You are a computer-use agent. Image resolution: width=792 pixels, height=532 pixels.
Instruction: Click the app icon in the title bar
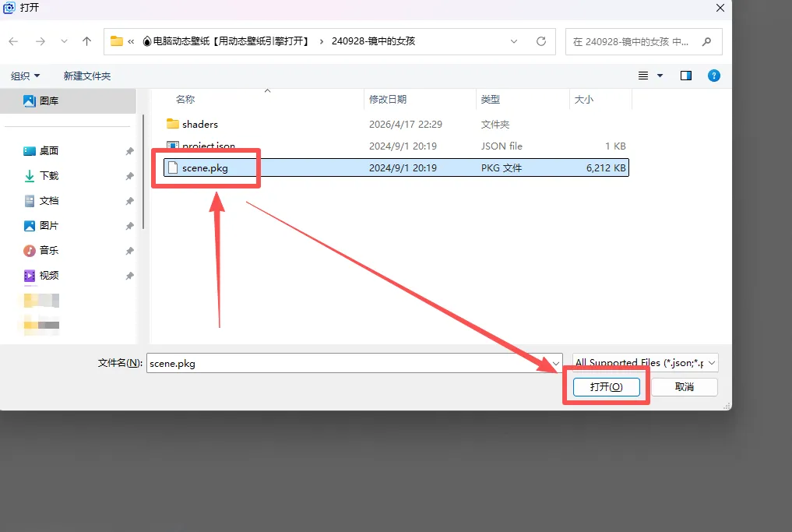click(9, 8)
